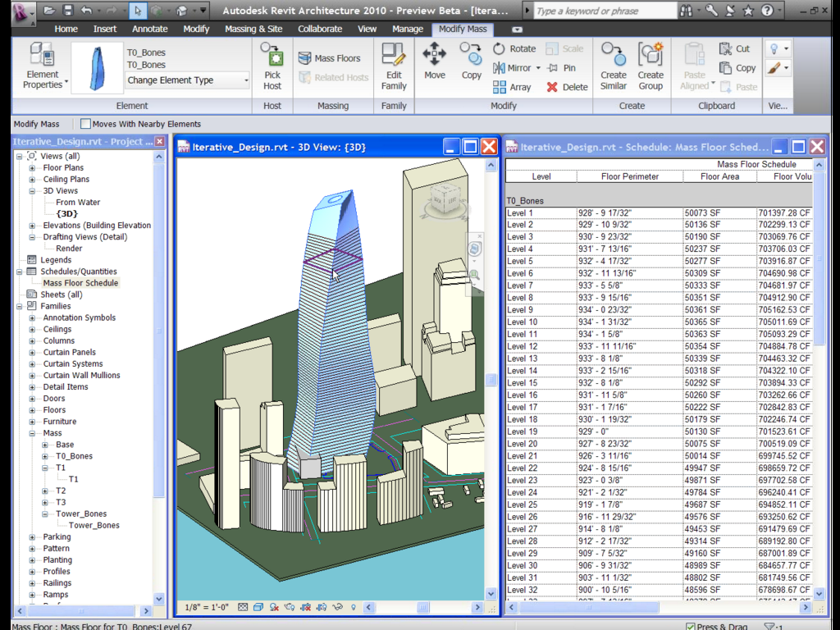
Task: Click the Array tool
Action: (x=512, y=87)
